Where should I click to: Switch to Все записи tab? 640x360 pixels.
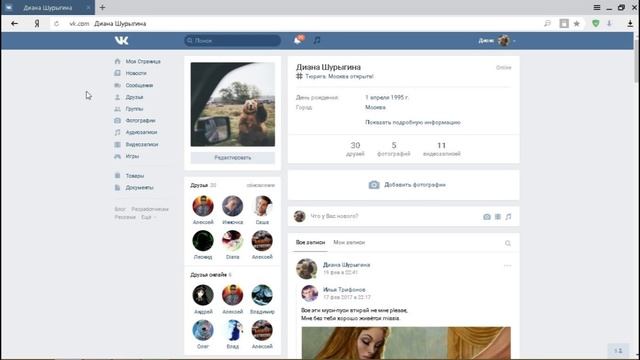pos(310,242)
